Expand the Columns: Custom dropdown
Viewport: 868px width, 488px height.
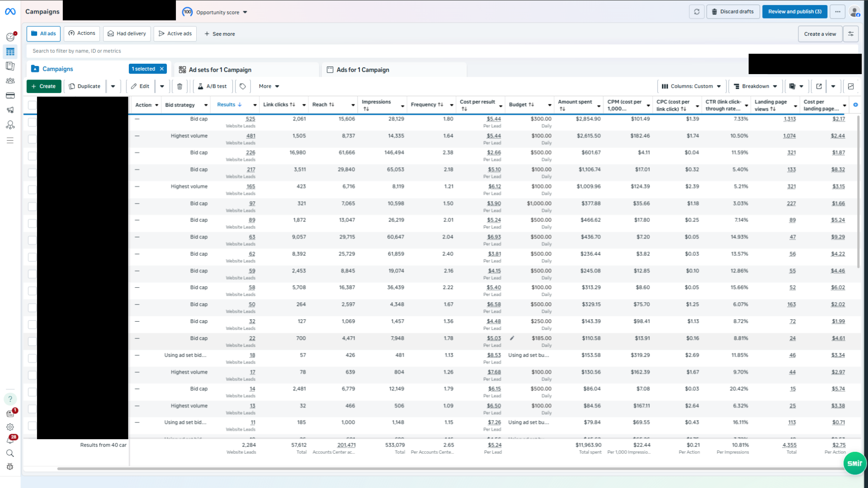691,86
